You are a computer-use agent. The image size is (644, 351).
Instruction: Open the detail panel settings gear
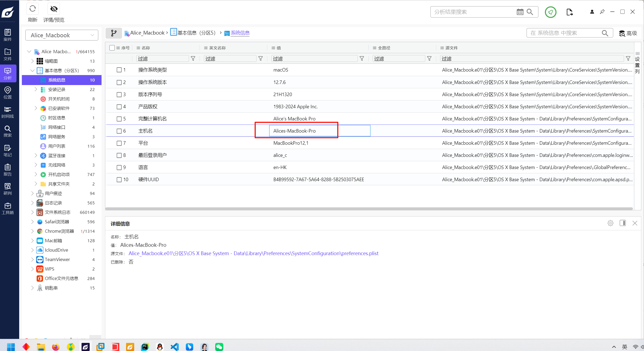pos(610,223)
